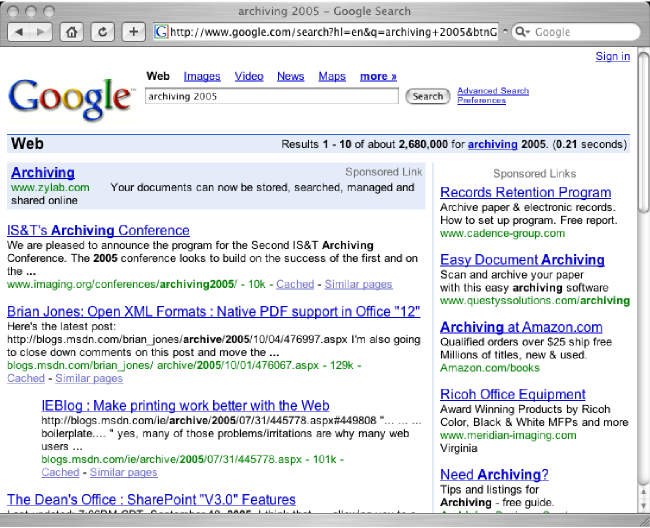The width and height of the screenshot is (650, 528).
Task: Open IEBlog Make printing work better result
Action: click(x=185, y=405)
